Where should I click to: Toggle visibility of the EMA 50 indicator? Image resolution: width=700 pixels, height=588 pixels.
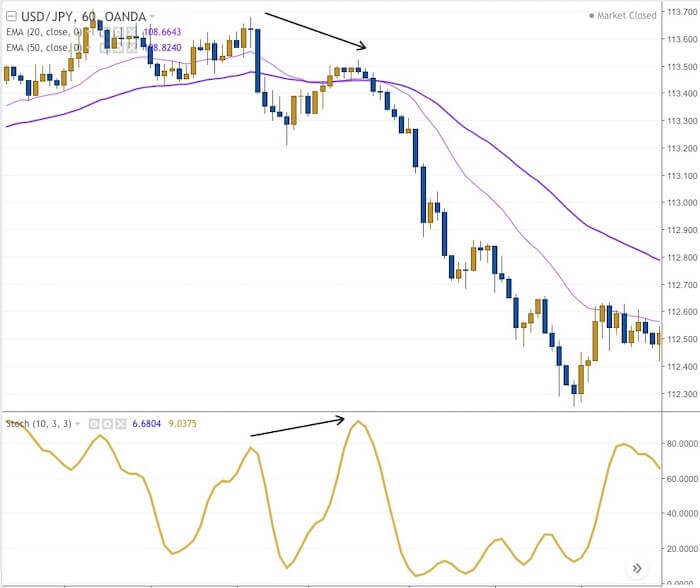point(104,47)
